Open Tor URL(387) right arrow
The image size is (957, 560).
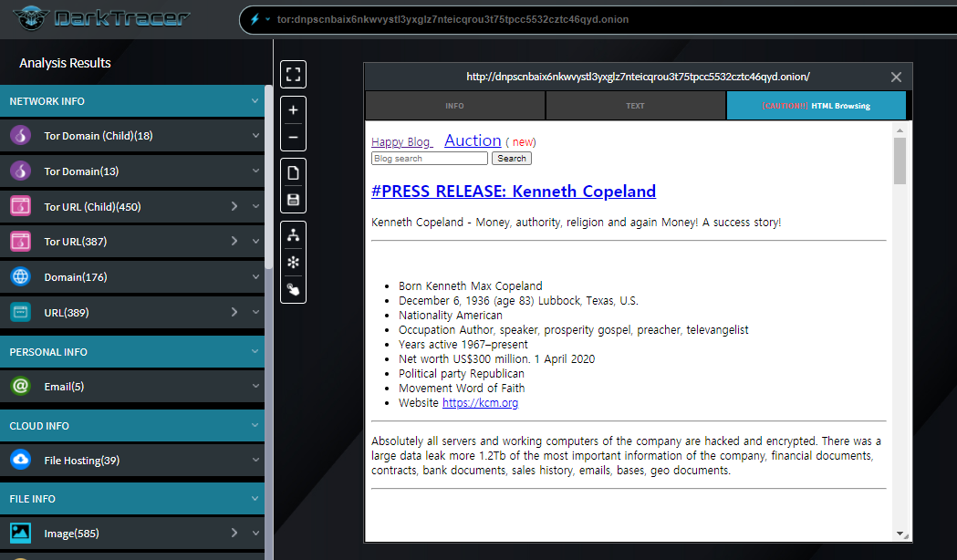tap(234, 242)
